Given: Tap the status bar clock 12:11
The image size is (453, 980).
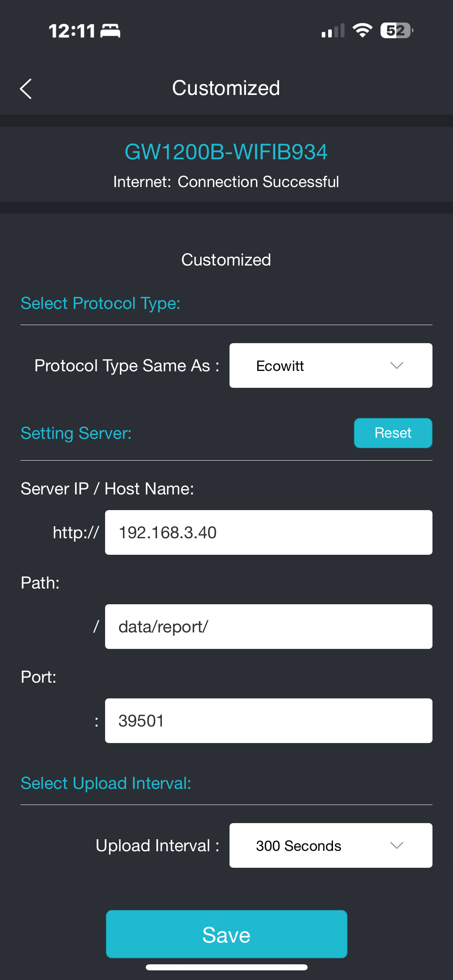Looking at the screenshot, I should pos(72,31).
